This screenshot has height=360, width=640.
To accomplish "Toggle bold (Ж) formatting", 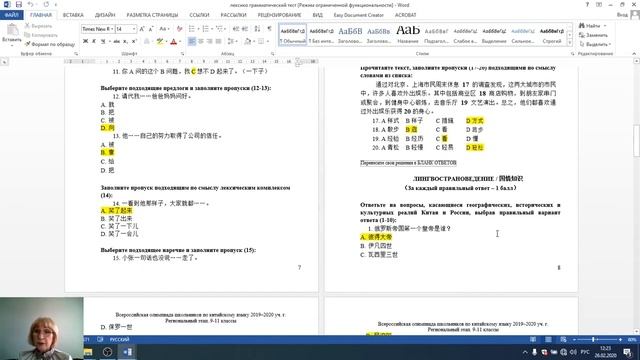I will pos(85,41).
